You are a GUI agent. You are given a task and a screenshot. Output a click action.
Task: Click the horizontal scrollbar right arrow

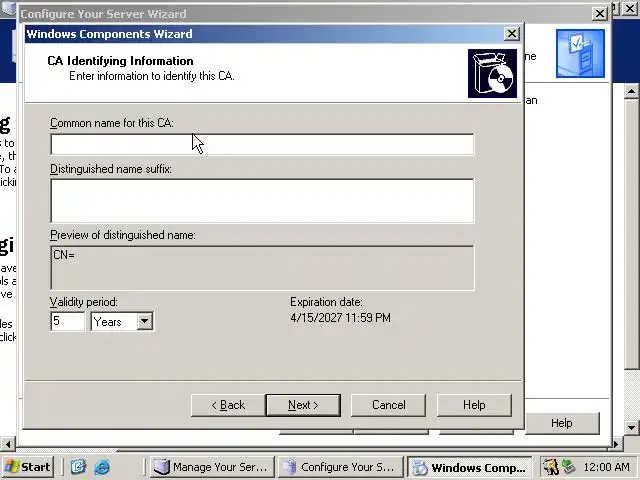point(618,443)
